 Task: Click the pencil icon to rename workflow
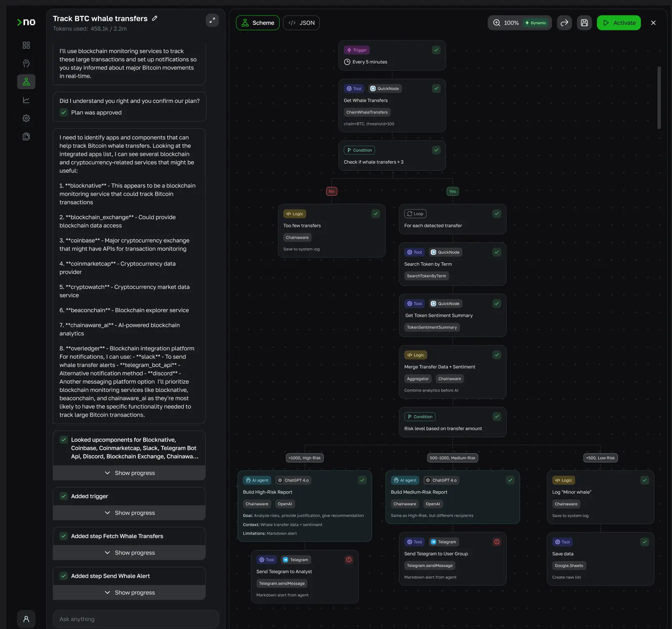pyautogui.click(x=155, y=18)
